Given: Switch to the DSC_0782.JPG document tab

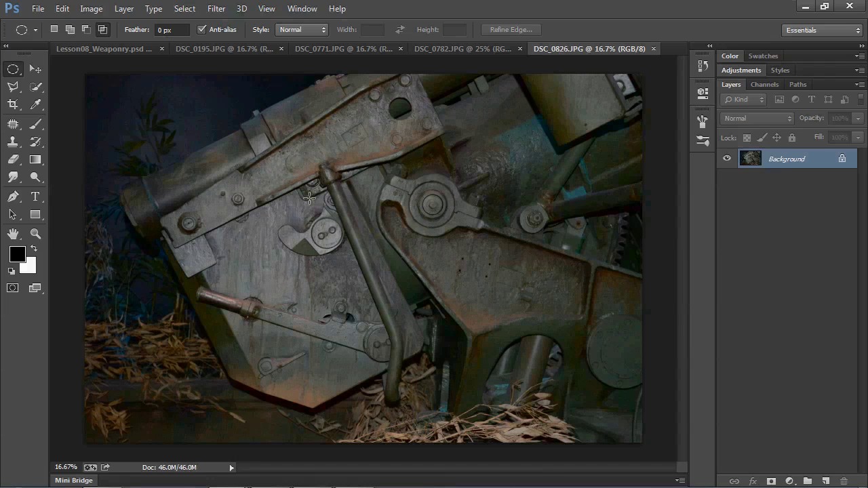Looking at the screenshot, I should pyautogui.click(x=462, y=49).
